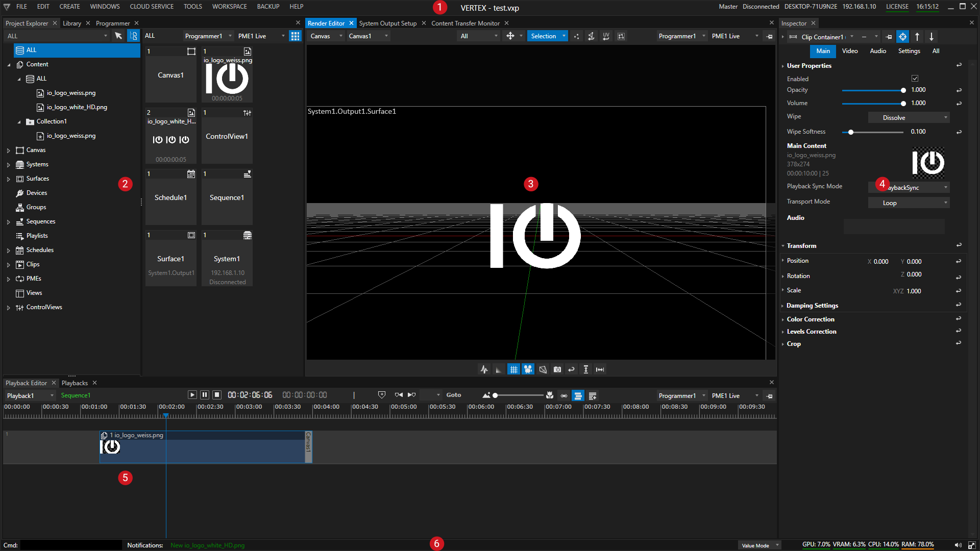Jump to next marker in Playback Editor
The width and height of the screenshot is (980, 551).
[x=412, y=395]
